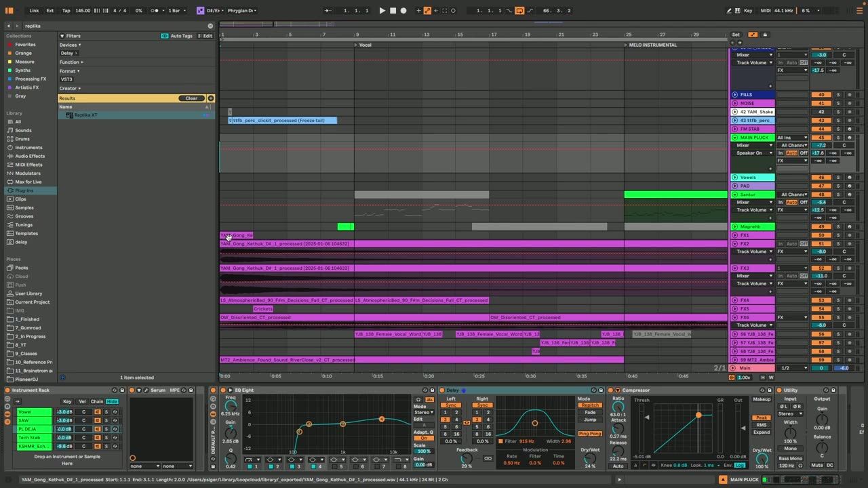Unfold the FX4 track
Image resolution: width=868 pixels, height=488 pixels.
734,300
